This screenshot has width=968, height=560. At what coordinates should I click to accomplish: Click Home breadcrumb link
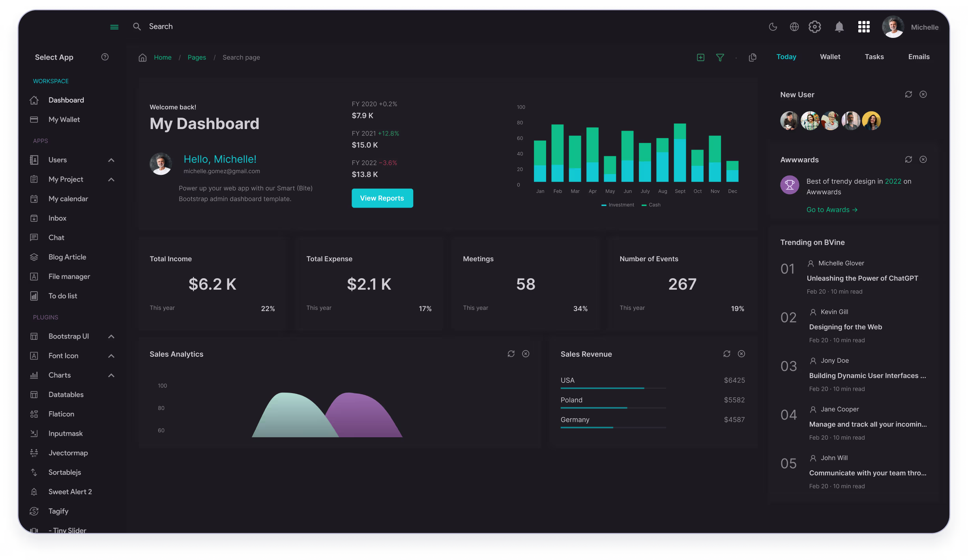pos(163,58)
